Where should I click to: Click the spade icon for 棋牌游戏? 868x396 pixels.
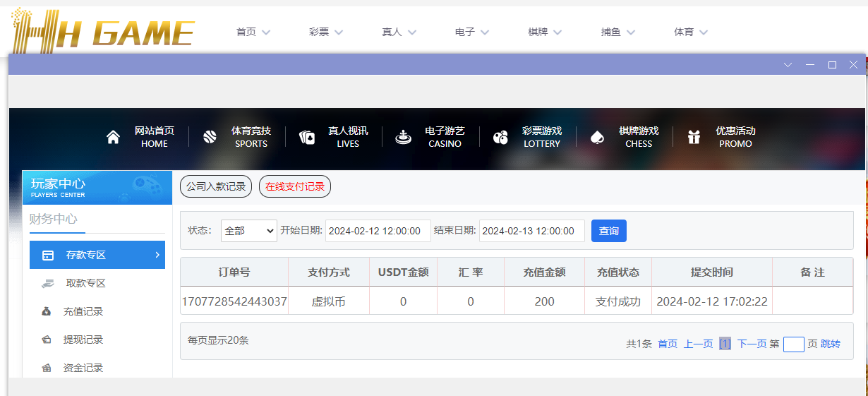597,137
